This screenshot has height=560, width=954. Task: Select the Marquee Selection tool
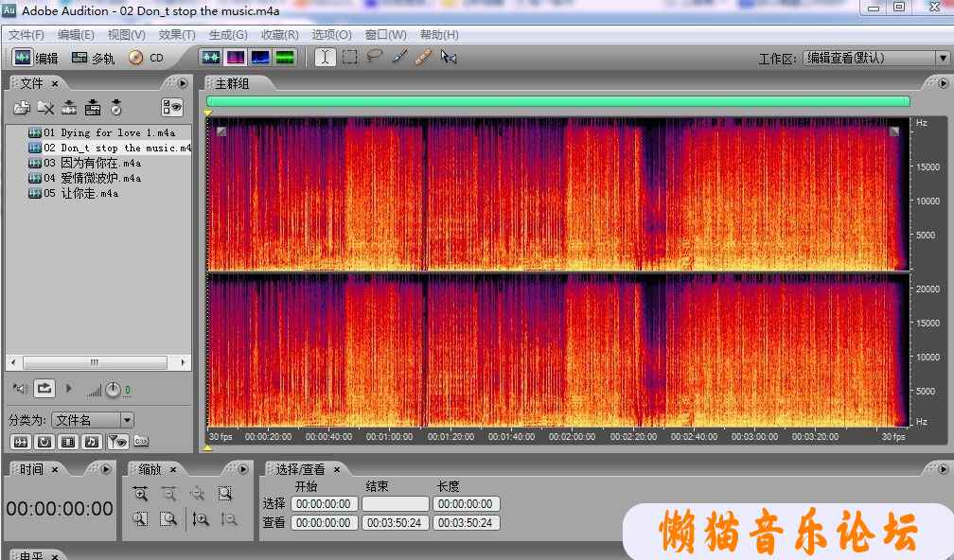coord(350,57)
